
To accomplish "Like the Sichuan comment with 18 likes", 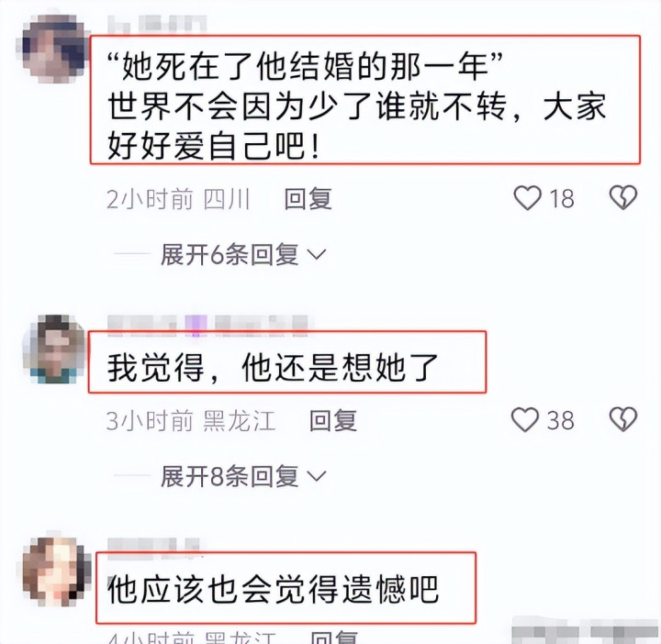I will [527, 198].
